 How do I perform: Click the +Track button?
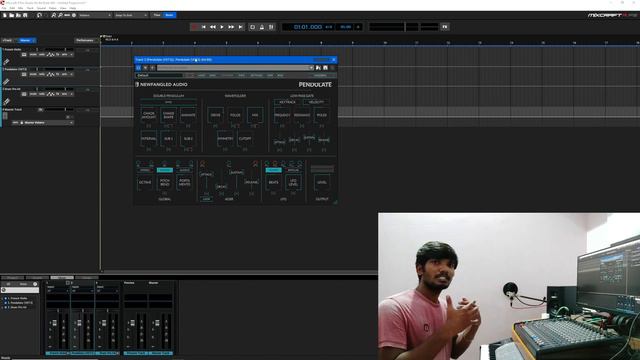[8, 40]
